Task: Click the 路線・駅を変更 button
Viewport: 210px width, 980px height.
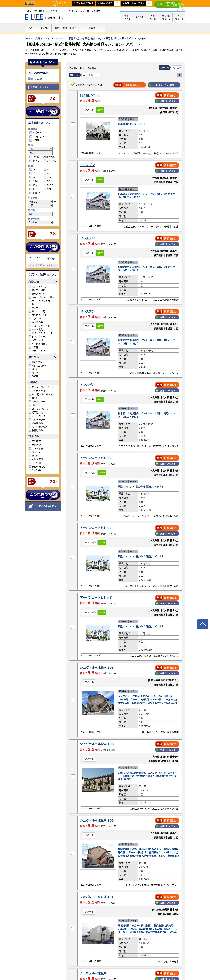Action: 43,87
